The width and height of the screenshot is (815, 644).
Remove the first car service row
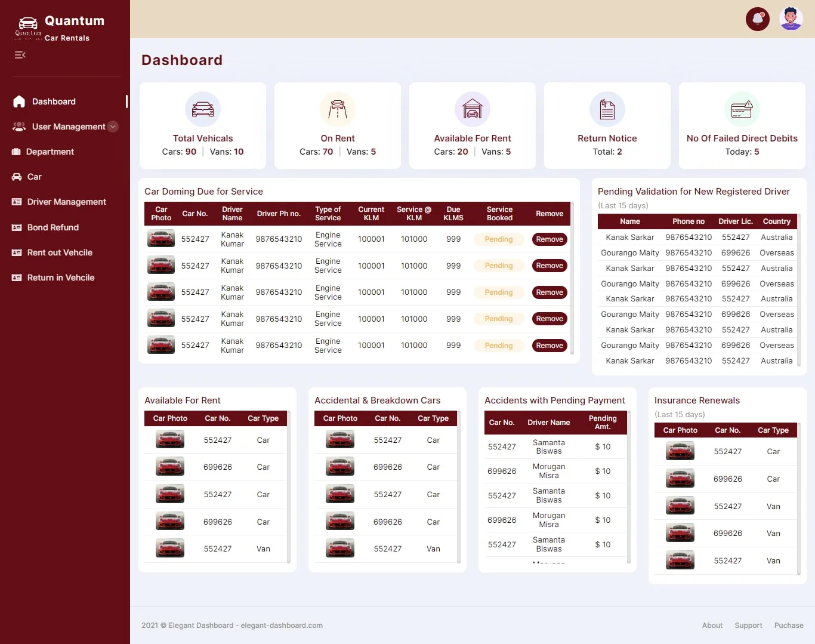(549, 239)
